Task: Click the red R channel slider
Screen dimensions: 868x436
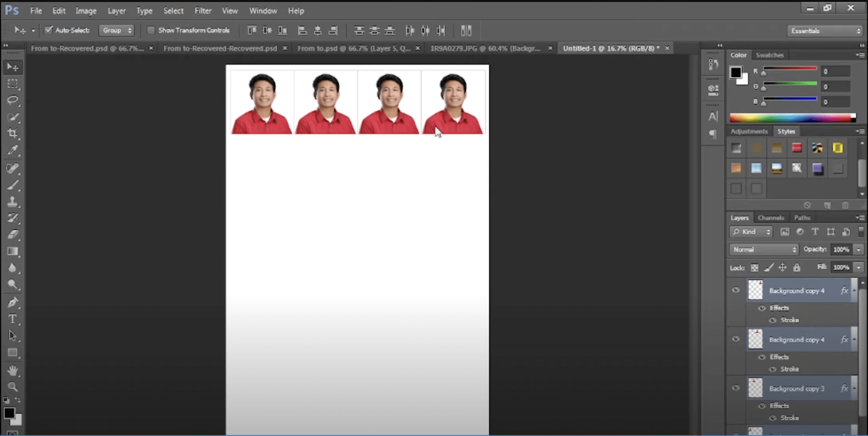Action: pyautogui.click(x=790, y=69)
